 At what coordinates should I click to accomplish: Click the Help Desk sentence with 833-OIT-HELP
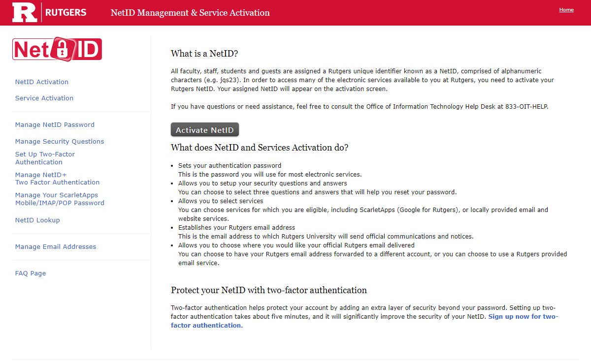pyautogui.click(x=360, y=107)
